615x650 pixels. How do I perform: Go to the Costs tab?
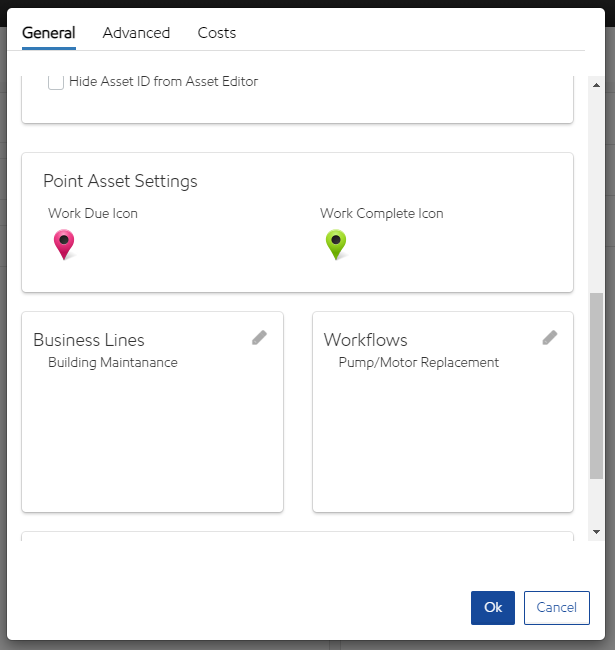(x=217, y=33)
